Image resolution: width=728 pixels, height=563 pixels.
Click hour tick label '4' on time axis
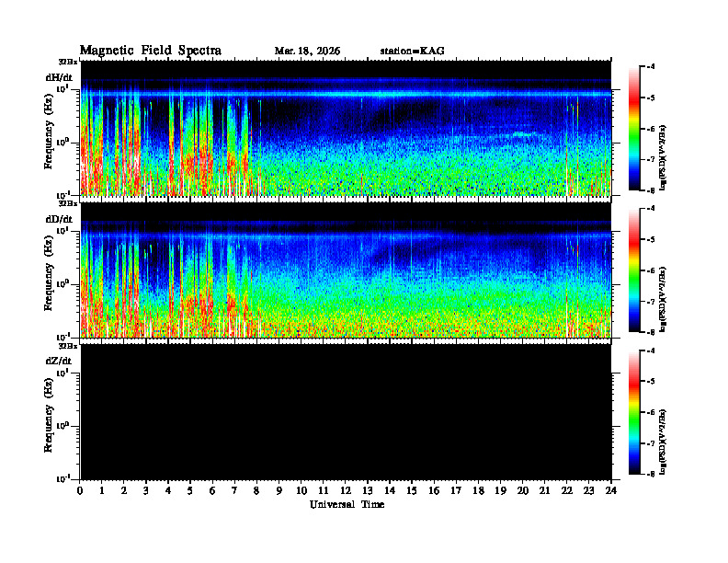pos(168,491)
